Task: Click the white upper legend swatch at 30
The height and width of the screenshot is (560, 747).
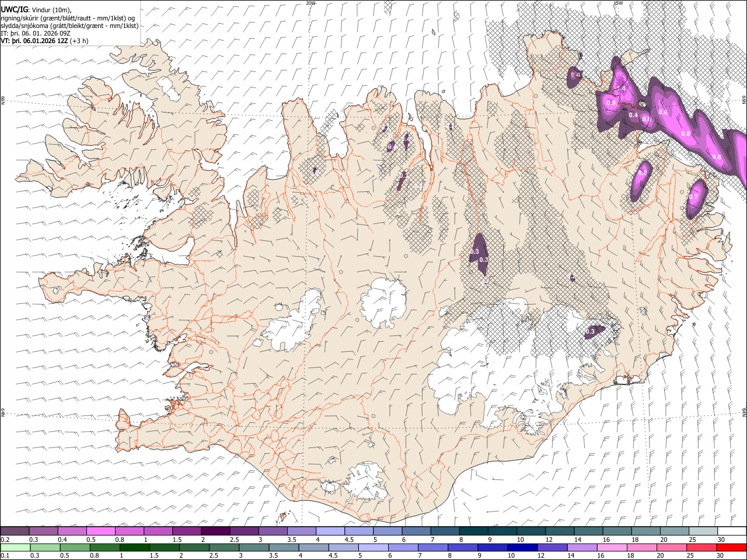Action: tap(731, 531)
